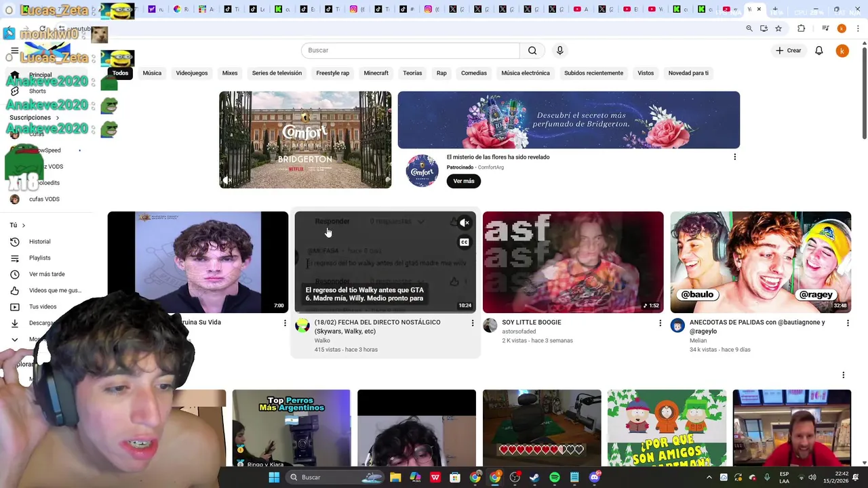Viewport: 868px width, 488px height.
Task: Open Windows Start menu
Action: pyautogui.click(x=274, y=477)
